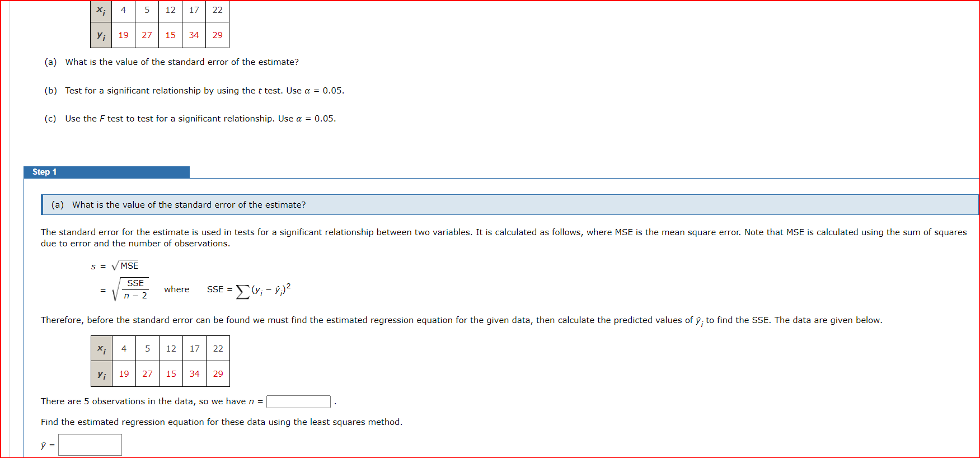Click the value 17 in top table

194,10
